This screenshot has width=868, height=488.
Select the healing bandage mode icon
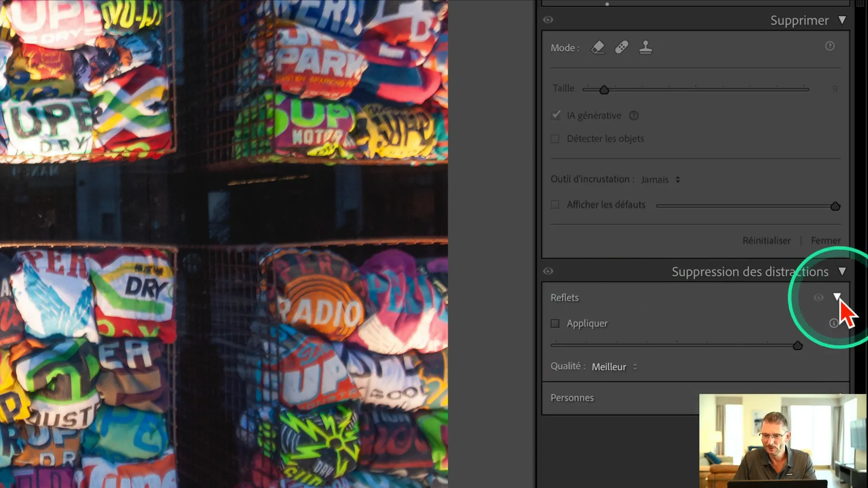pyautogui.click(x=622, y=47)
